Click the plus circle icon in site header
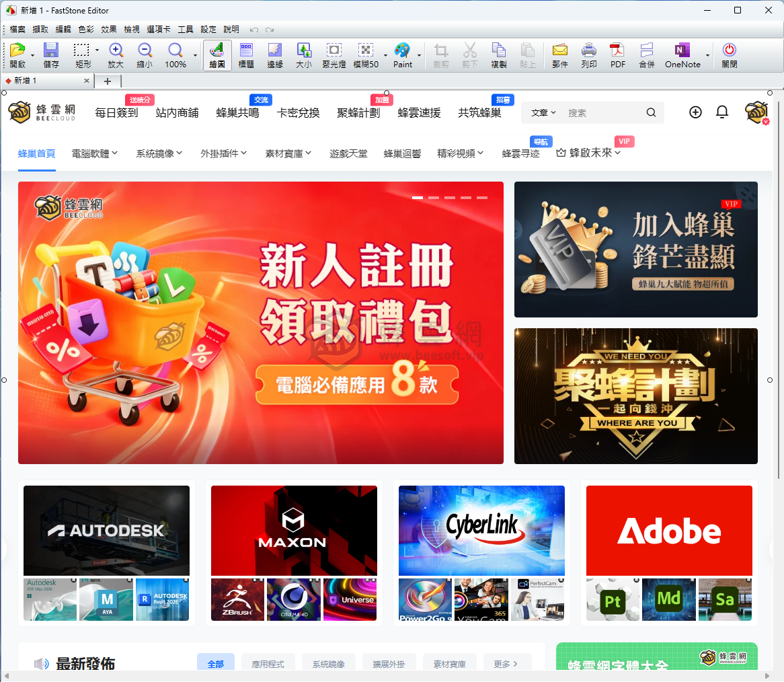Screen dimensions: 784x682 pos(695,112)
